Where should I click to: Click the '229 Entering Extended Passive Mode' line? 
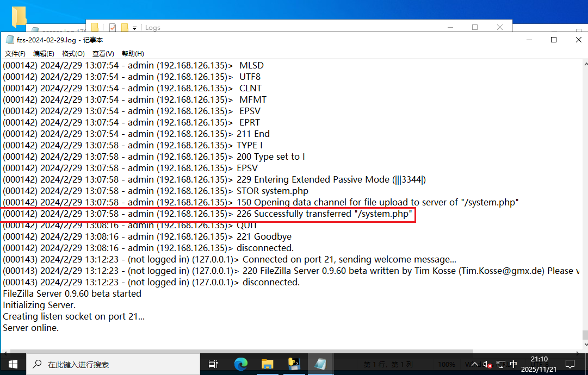[x=214, y=180]
